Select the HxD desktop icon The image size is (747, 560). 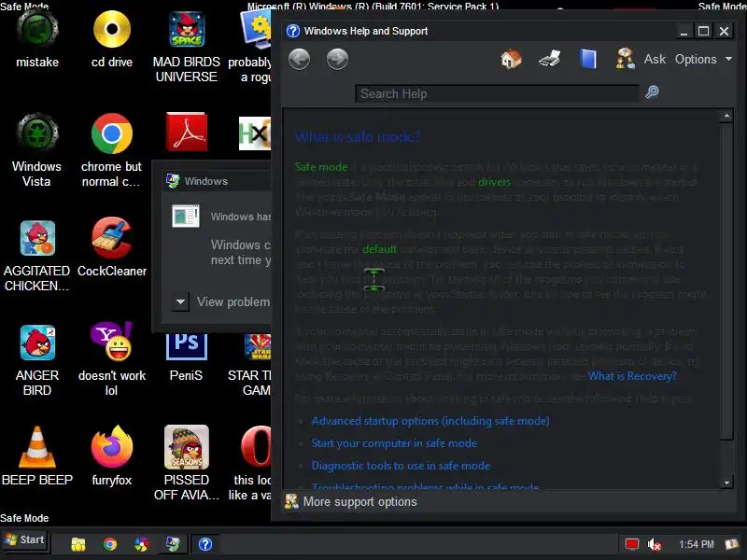[x=255, y=133]
